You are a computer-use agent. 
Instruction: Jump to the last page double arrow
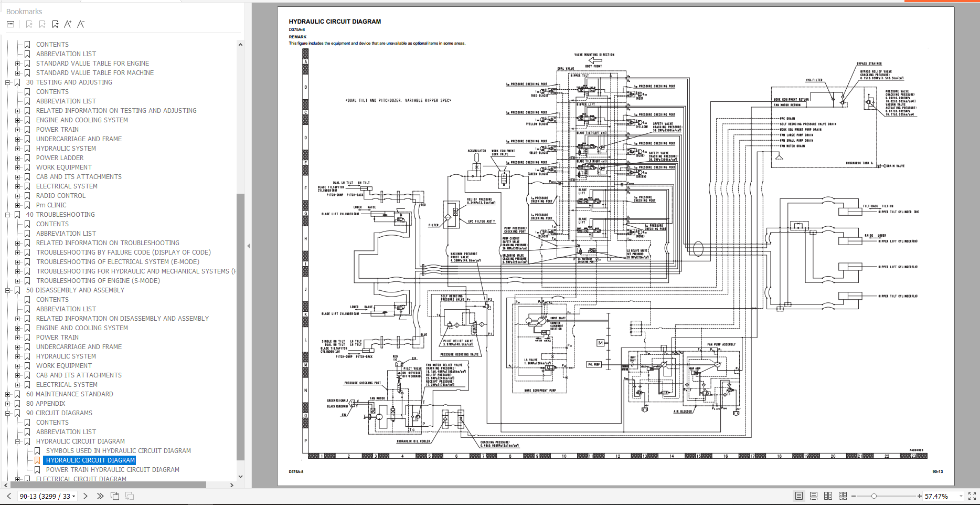point(100,496)
